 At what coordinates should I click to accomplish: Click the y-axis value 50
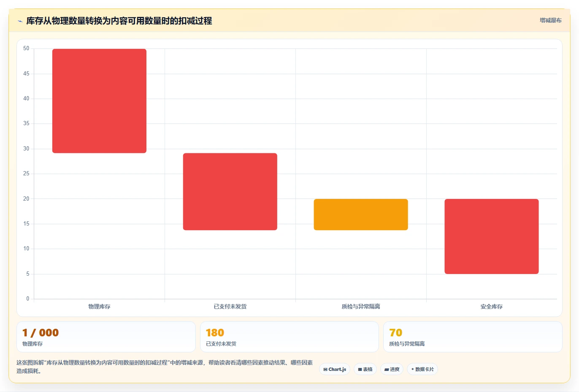[26, 48]
